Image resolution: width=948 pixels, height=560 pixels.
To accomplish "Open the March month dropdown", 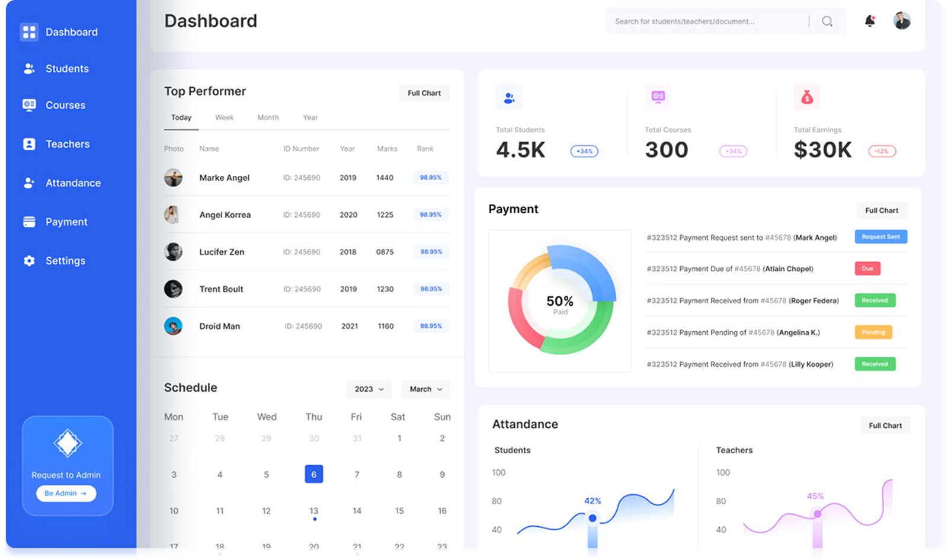I will point(425,389).
